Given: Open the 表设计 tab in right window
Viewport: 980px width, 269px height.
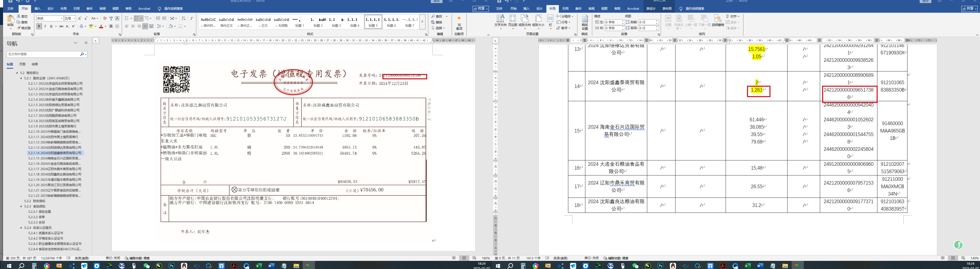Looking at the screenshot, I should pos(651,8).
